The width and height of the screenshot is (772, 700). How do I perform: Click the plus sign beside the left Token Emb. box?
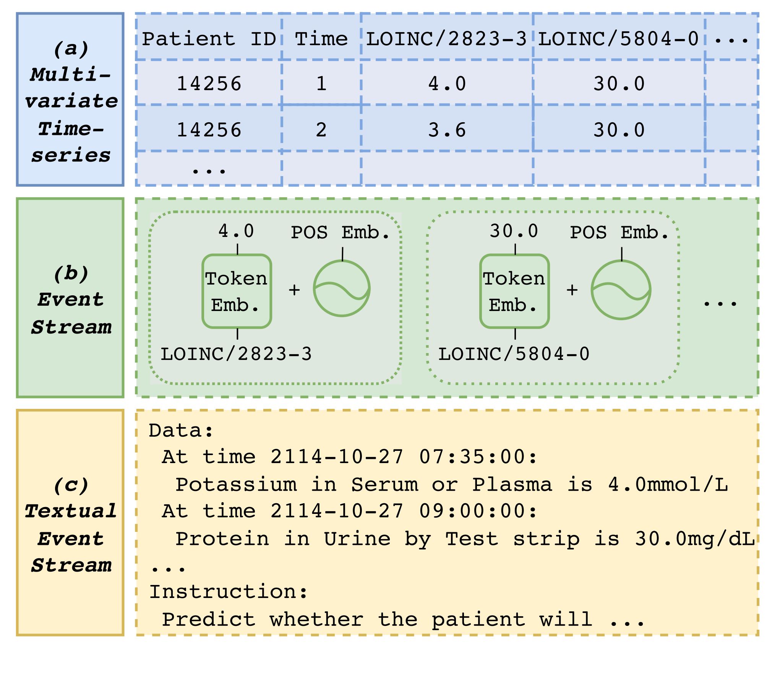[294, 290]
